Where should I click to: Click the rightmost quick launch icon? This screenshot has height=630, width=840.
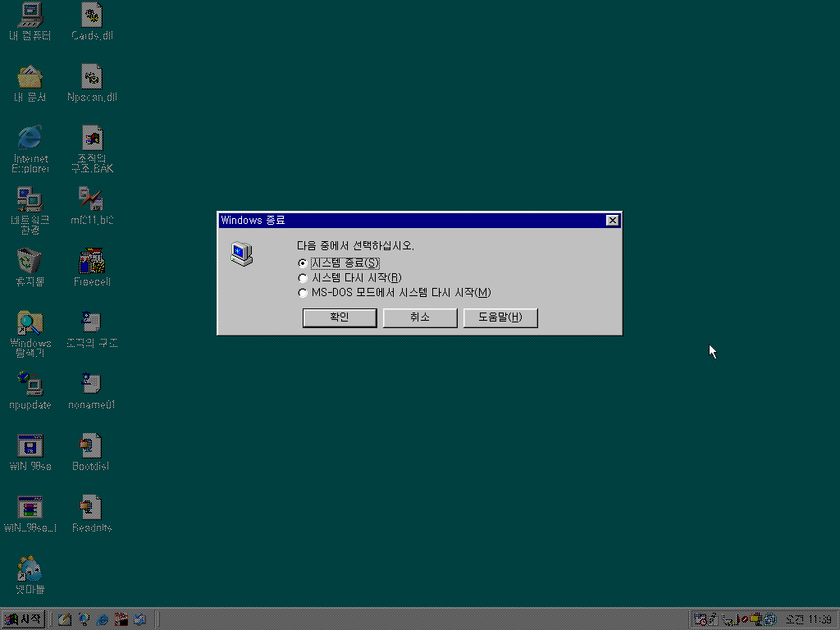(x=140, y=620)
